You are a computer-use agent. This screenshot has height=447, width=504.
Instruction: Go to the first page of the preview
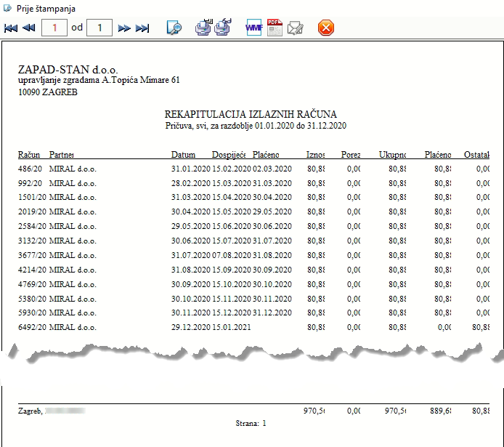pos(11,28)
